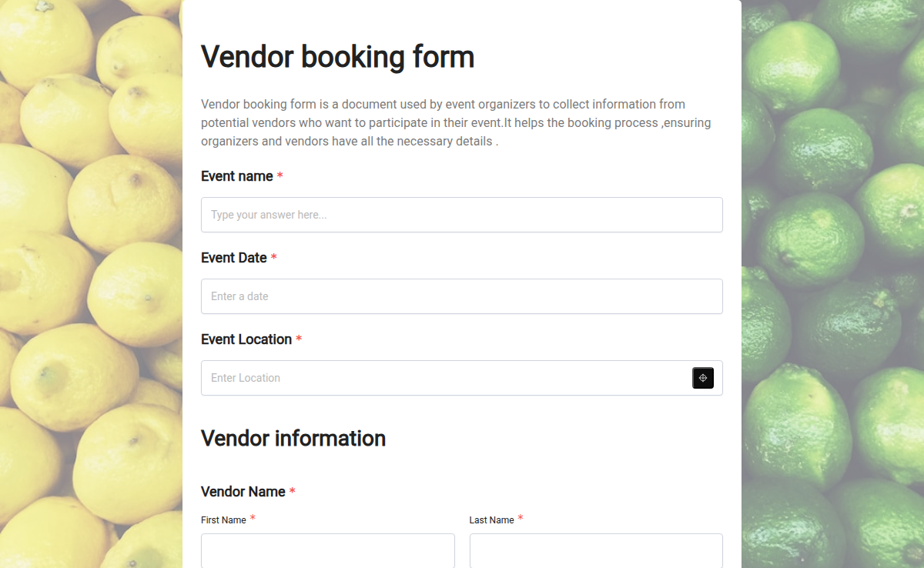The height and width of the screenshot is (568, 924).
Task: Click the Vendor booking form title
Action: (x=337, y=56)
